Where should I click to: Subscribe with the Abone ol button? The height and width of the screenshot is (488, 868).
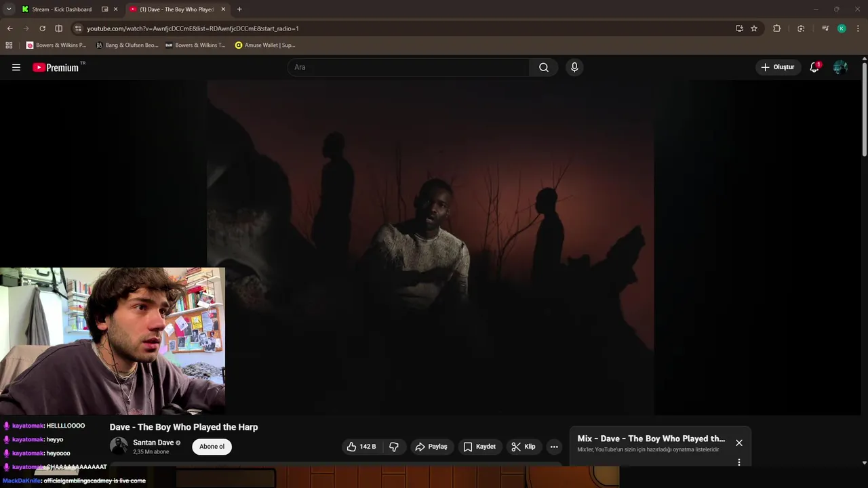click(212, 447)
